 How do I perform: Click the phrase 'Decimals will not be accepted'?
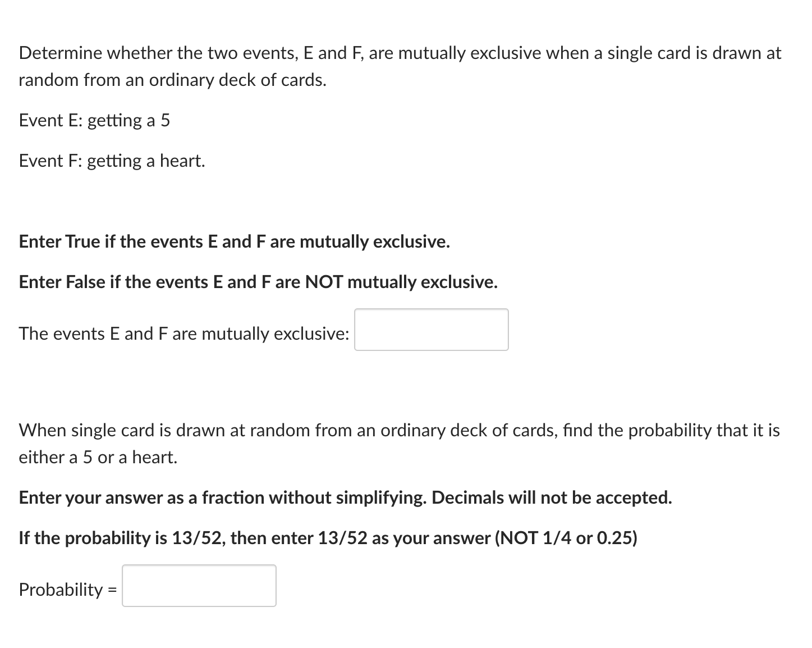(552, 498)
